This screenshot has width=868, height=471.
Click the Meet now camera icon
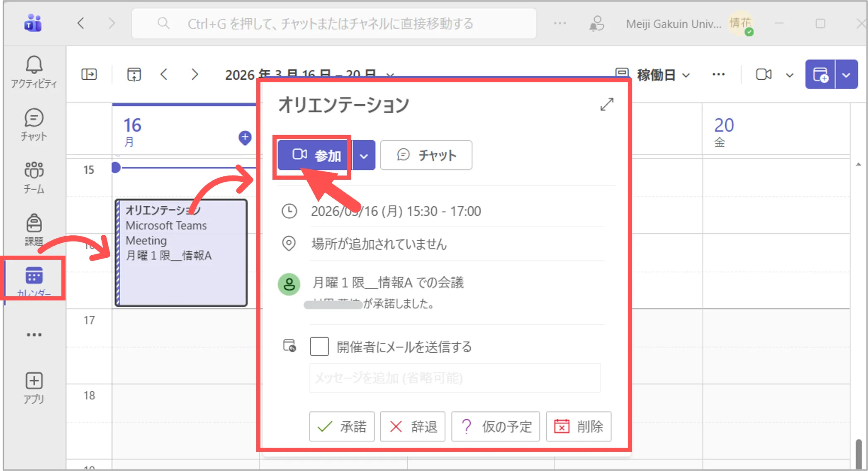763,75
